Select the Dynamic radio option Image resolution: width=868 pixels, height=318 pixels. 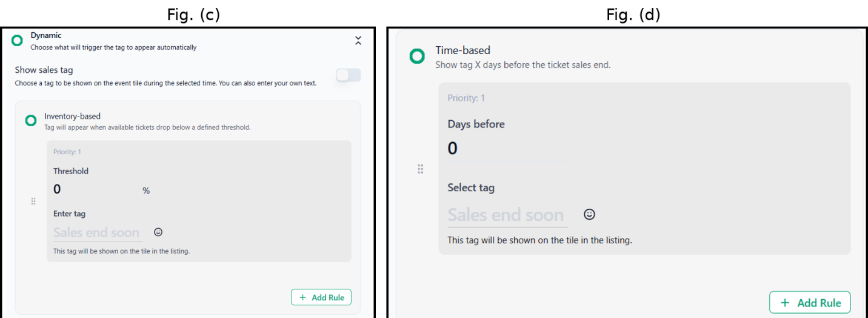pos(17,41)
